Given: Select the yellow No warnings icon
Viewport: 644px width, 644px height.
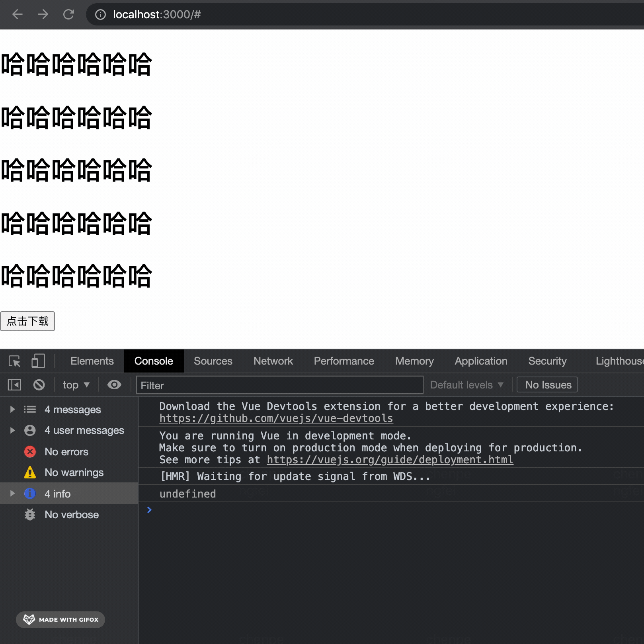Looking at the screenshot, I should coord(30,472).
